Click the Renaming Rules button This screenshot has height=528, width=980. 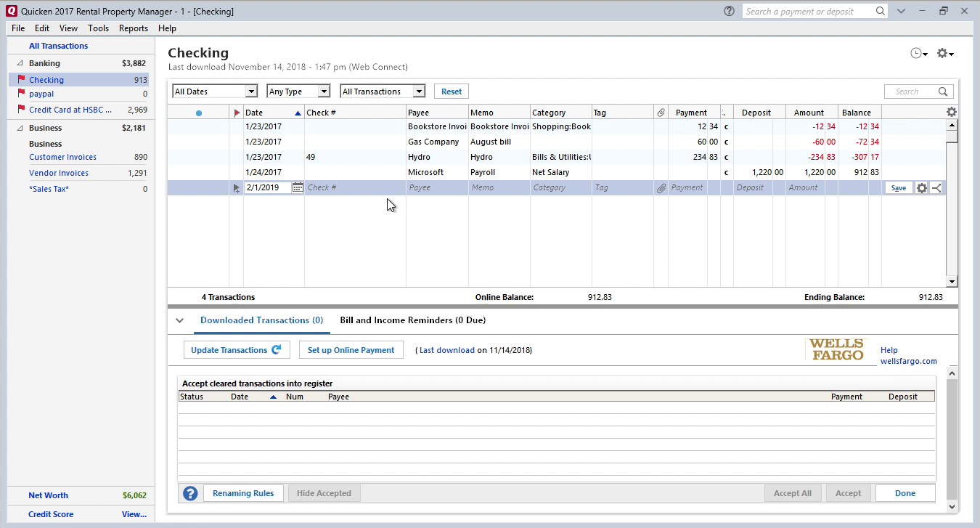tap(243, 493)
